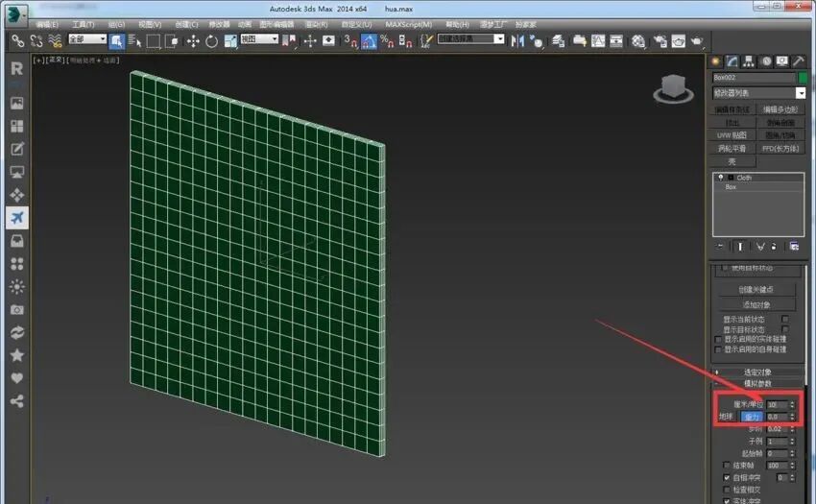816x504 pixels.
Task: Switch to the Hierarchy command panel tab
Action: [749, 61]
